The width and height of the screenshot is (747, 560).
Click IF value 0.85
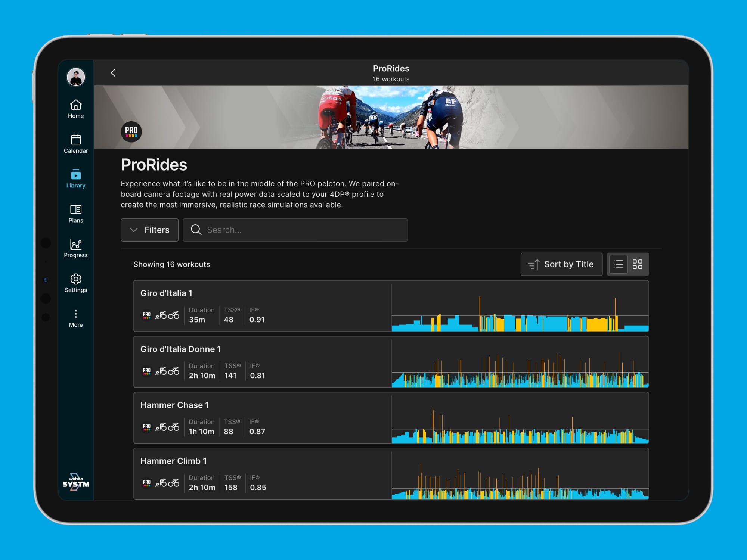click(258, 488)
